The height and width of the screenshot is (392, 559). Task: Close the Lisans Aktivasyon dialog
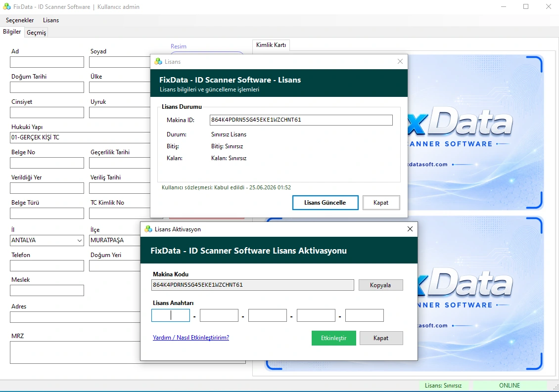(x=410, y=229)
